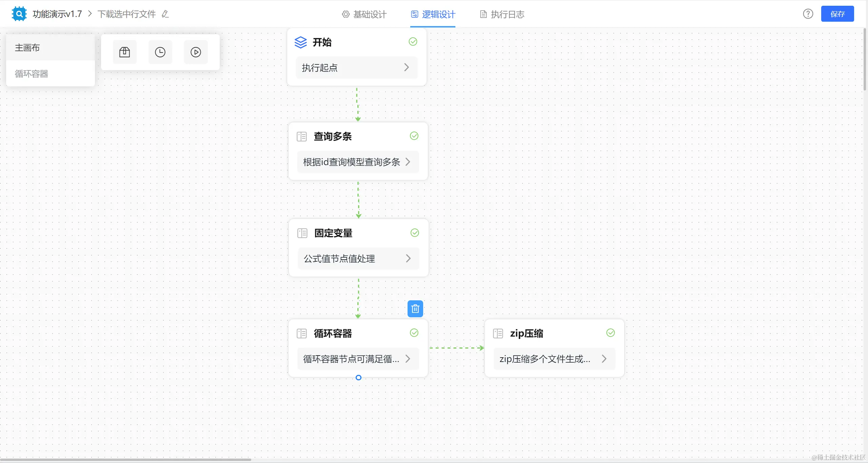Click the pencil edit name icon

(165, 14)
